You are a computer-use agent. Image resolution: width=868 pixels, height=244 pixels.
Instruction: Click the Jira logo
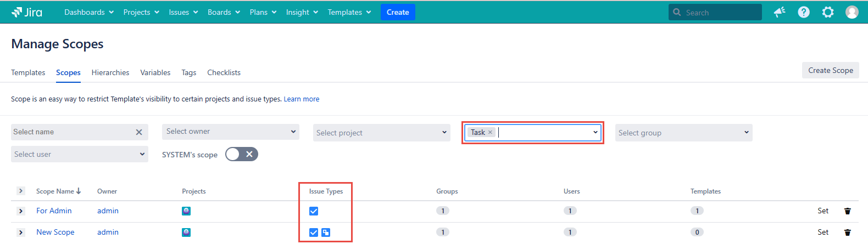click(26, 12)
